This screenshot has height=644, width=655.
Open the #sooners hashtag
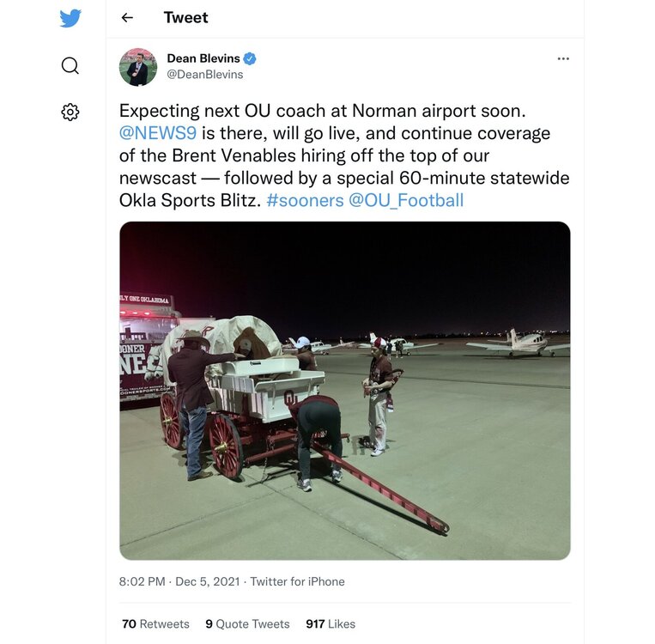pos(306,200)
